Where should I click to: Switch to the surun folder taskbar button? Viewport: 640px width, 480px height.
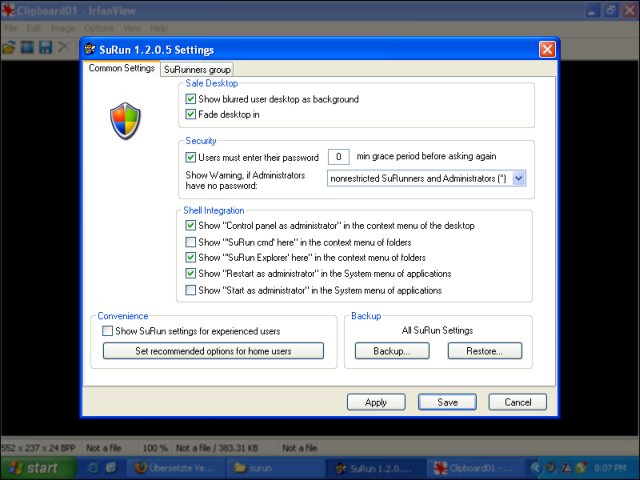click(x=275, y=468)
